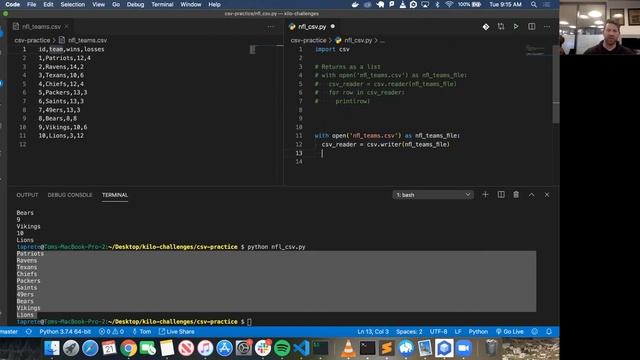Open the Edit menu

click(48, 4)
